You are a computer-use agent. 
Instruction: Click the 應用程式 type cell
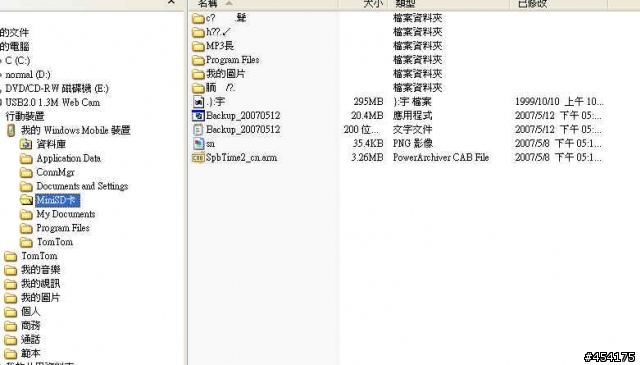click(x=412, y=116)
